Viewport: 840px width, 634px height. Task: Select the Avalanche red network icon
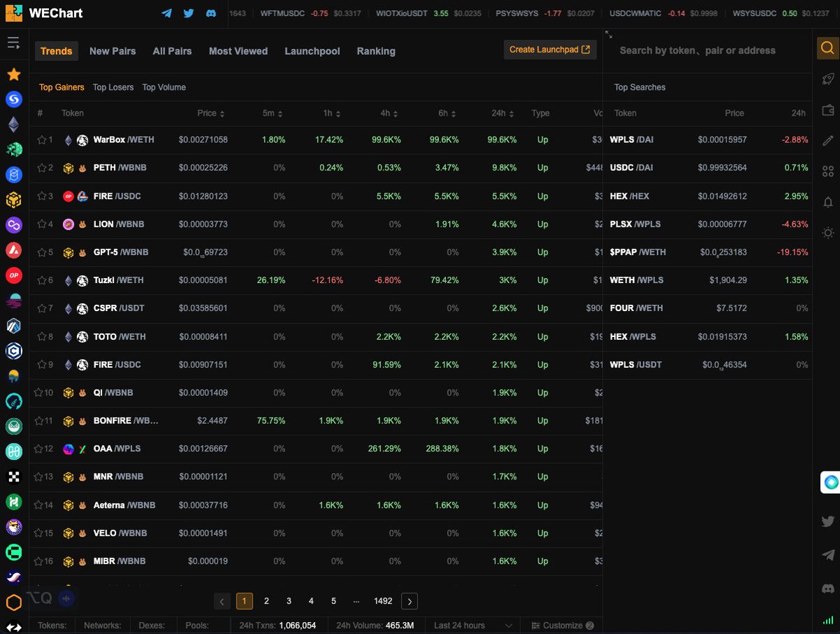click(x=13, y=250)
